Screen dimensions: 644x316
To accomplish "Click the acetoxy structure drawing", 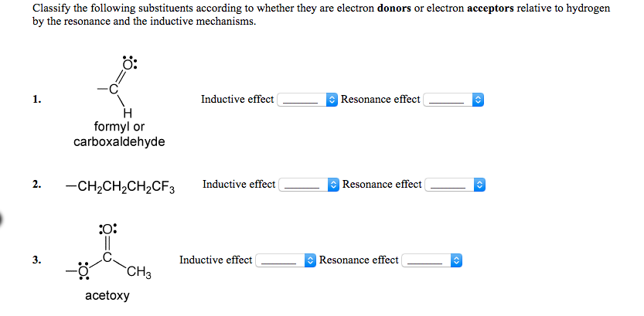I will [108, 252].
